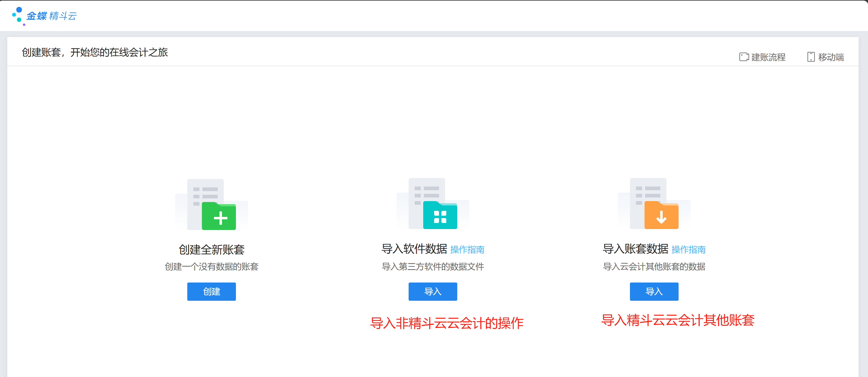
Task: Click the Kingdee Jingdou Cloud logo
Action: click(x=44, y=16)
